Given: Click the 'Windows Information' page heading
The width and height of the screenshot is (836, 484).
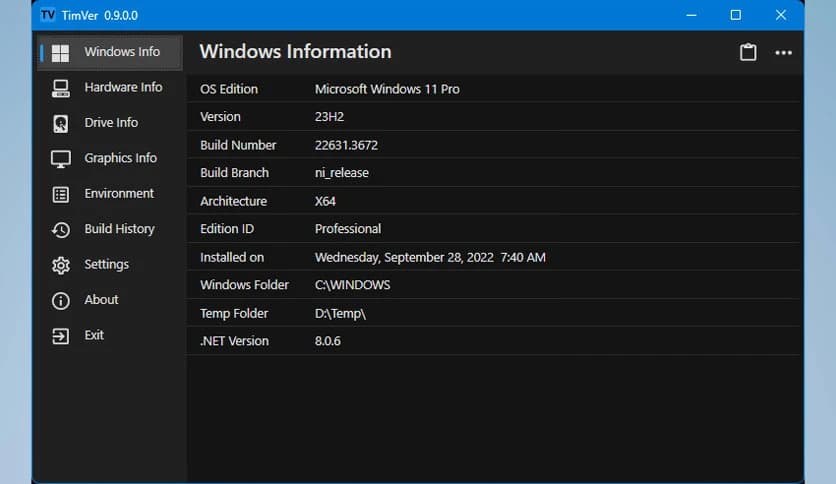Looking at the screenshot, I should click(x=295, y=52).
